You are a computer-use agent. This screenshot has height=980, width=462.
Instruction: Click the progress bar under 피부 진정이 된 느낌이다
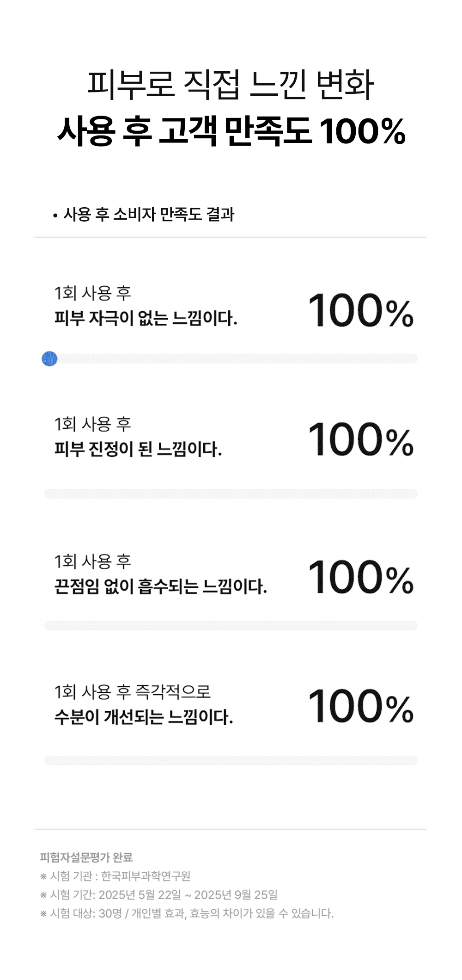(231, 493)
